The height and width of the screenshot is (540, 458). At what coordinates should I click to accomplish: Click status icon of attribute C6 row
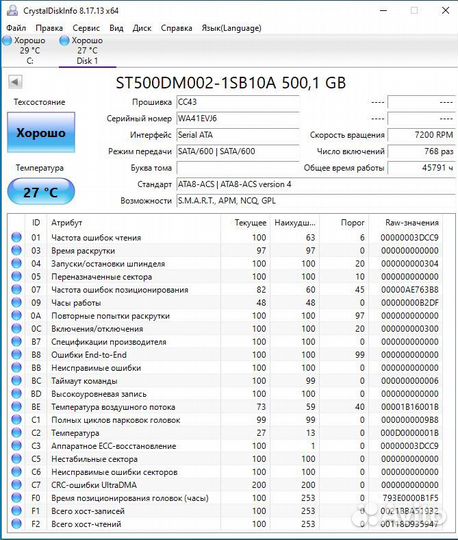[x=16, y=472]
